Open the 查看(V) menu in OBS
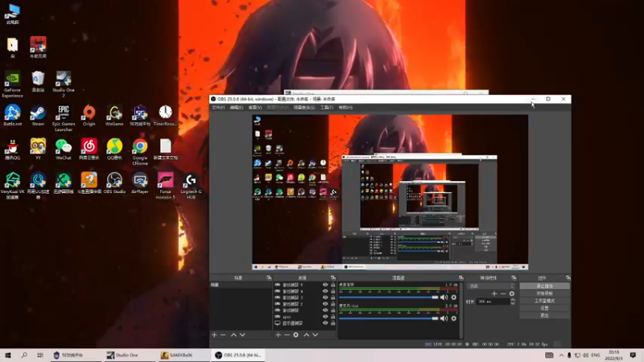Image resolution: width=644 pixels, height=362 pixels. click(255, 108)
